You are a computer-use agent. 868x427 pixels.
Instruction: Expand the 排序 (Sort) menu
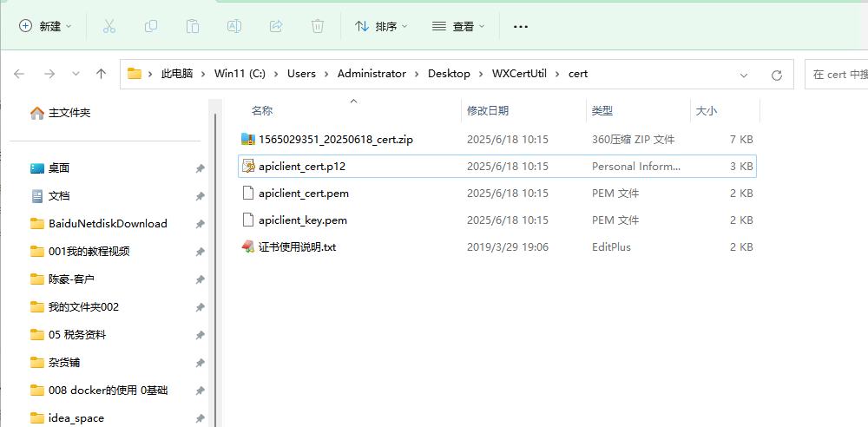[381, 26]
